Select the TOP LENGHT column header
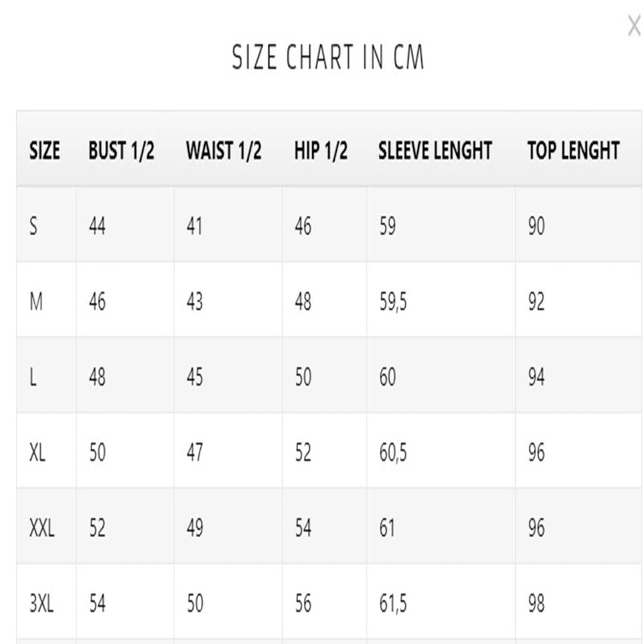Screen dimensions: 644x644 [x=574, y=150]
